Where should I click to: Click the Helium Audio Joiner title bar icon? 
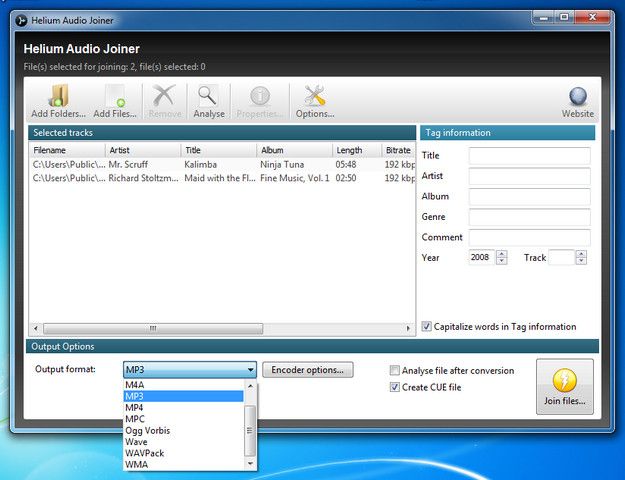click(21, 20)
